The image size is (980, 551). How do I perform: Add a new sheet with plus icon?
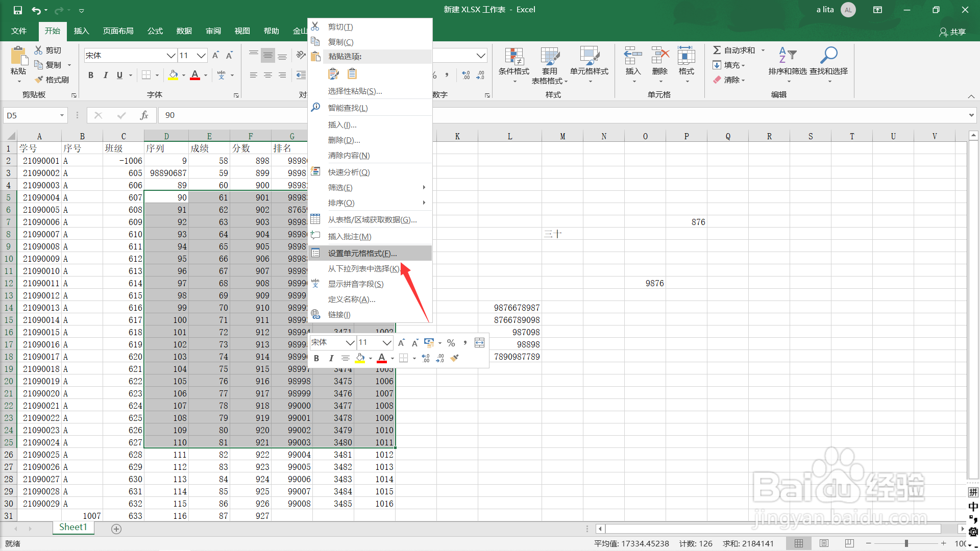coord(116,529)
